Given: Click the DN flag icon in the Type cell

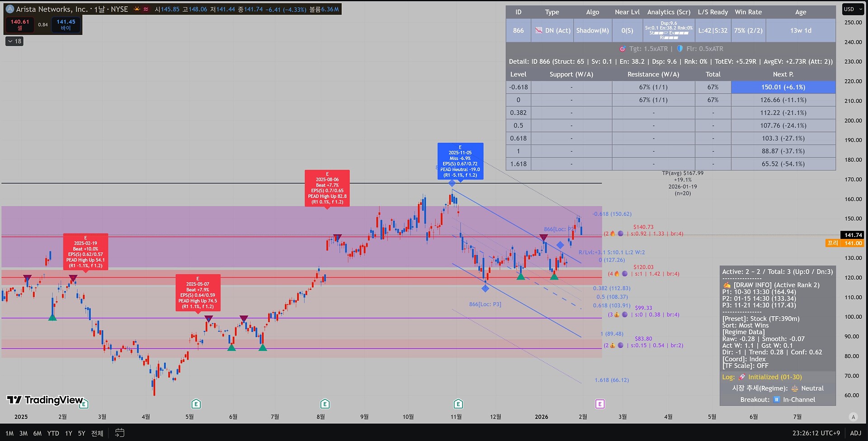Looking at the screenshot, I should (x=539, y=30).
